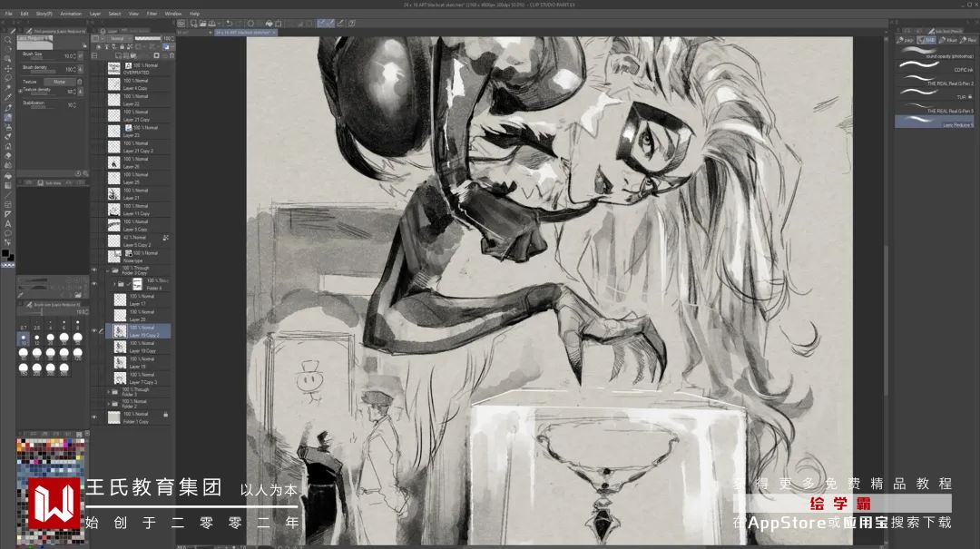
Task: Select the Pen tool in toolbar
Action: point(8,108)
